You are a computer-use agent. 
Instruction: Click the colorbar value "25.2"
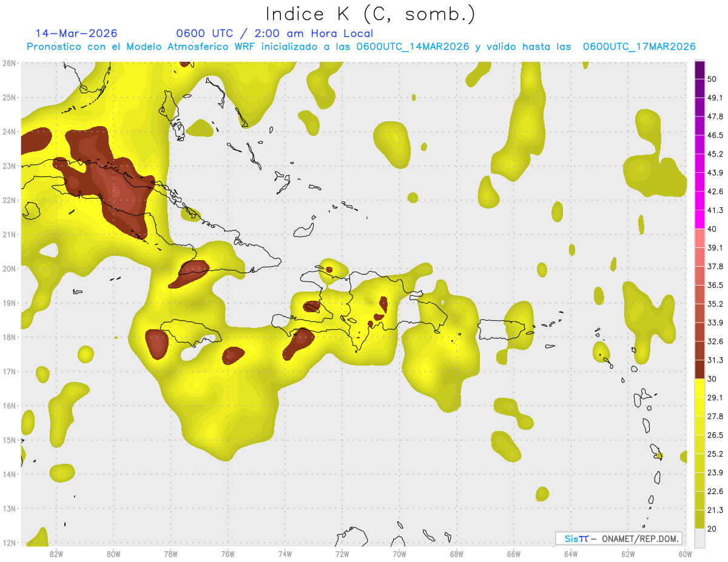[715, 454]
